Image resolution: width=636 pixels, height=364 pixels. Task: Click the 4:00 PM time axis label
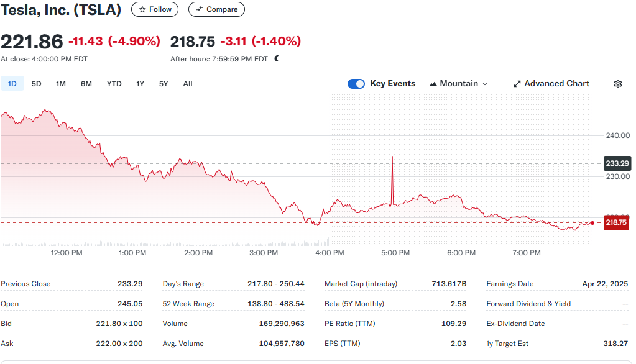coord(330,253)
